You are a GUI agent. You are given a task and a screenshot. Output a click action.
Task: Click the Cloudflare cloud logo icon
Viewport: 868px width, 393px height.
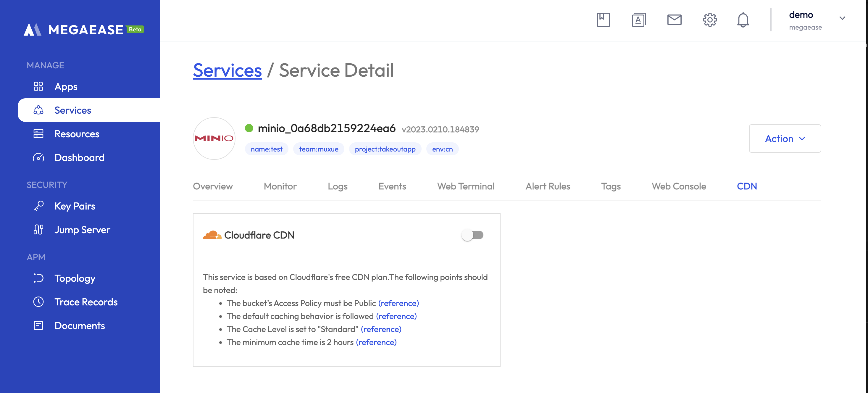tap(212, 235)
